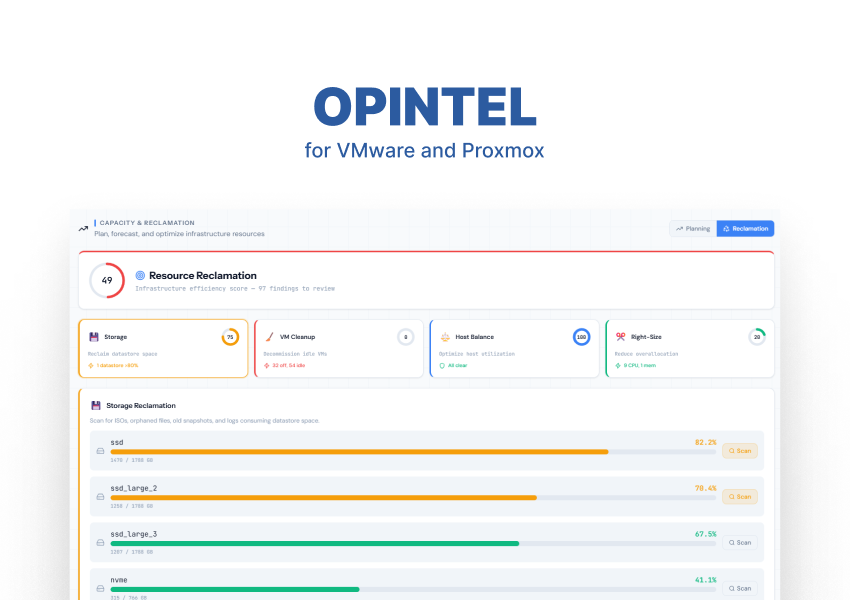The height and width of the screenshot is (600, 850).
Task: Click the OPINTEL title logo
Action: (425, 107)
